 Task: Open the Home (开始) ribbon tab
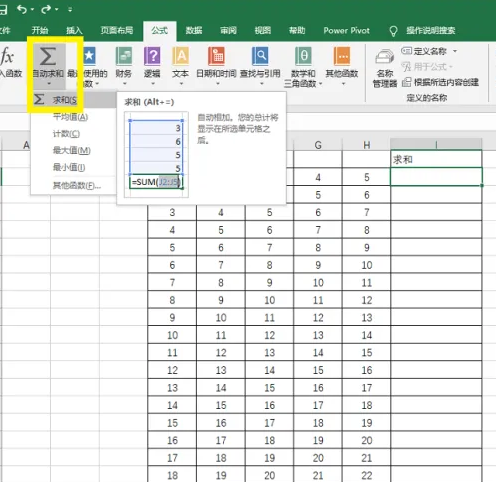tap(40, 31)
